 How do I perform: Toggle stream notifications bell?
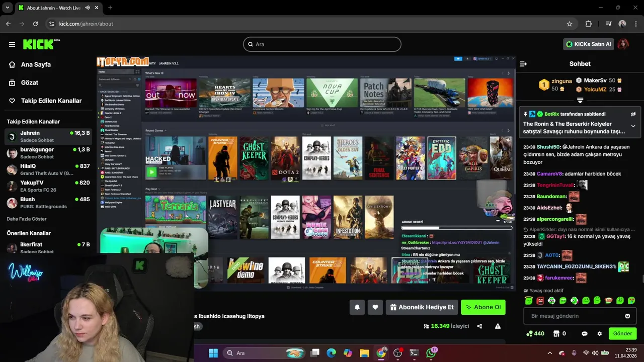coord(357,307)
